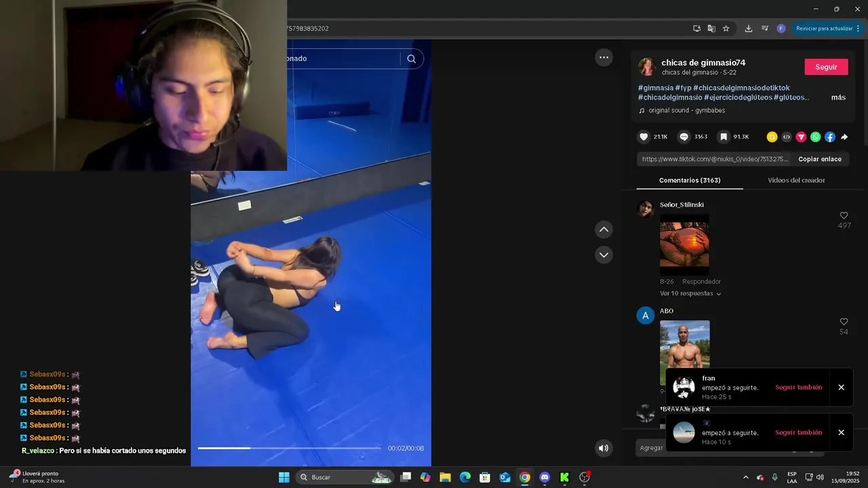
Task: Like Señor_Stilinski's comment
Action: [844, 216]
